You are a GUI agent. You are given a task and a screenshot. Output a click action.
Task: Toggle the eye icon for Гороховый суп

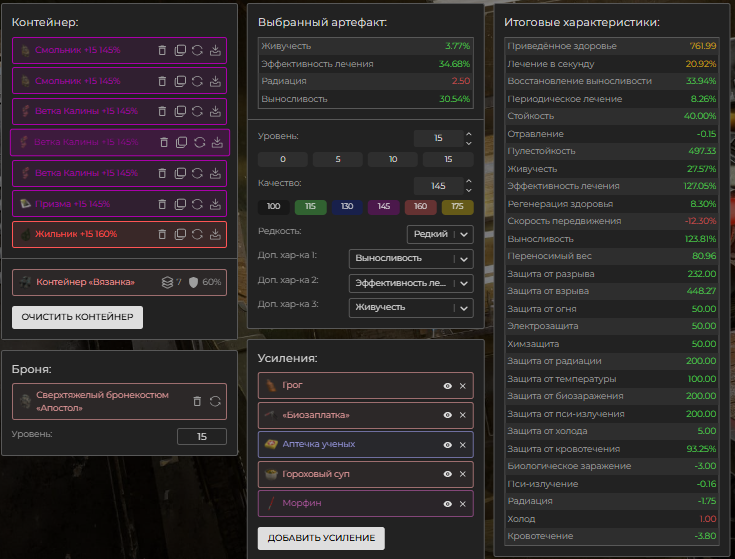coord(447,474)
